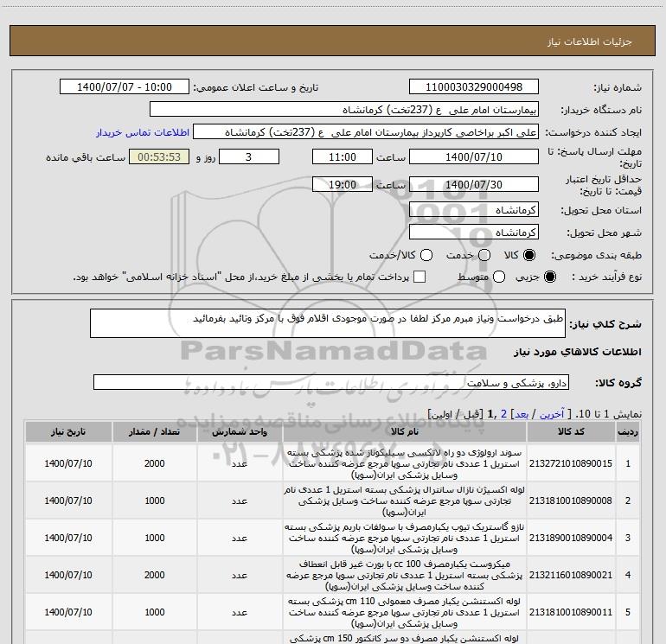Click row 1 item name سوند ارولوژی
This screenshot has height=644, width=666.
pyautogui.click(x=405, y=463)
